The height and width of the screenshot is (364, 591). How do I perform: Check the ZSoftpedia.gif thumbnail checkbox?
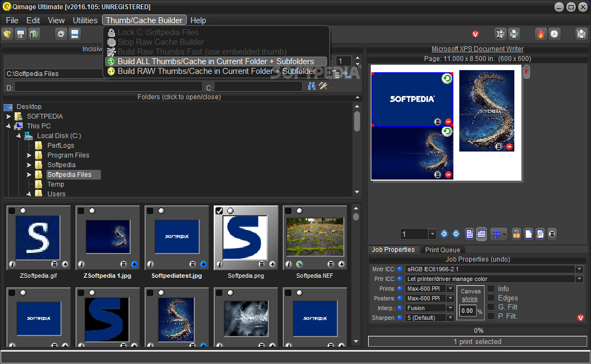coord(12,211)
